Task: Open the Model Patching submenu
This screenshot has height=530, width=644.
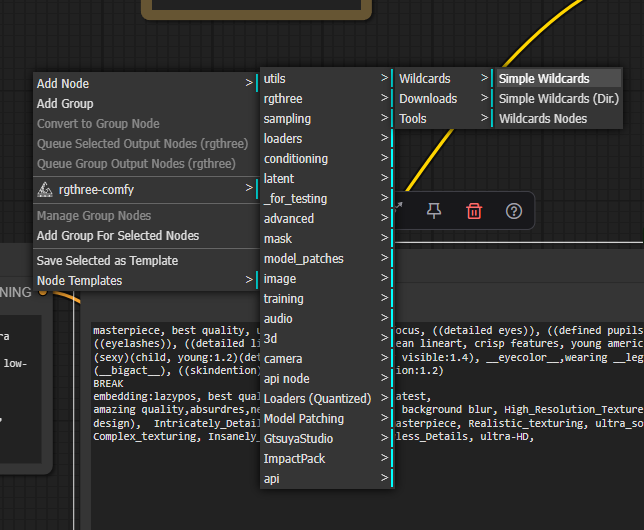Action: (327, 419)
